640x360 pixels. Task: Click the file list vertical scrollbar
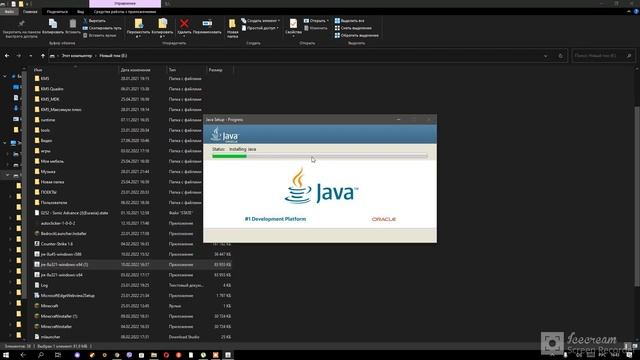coord(637,196)
